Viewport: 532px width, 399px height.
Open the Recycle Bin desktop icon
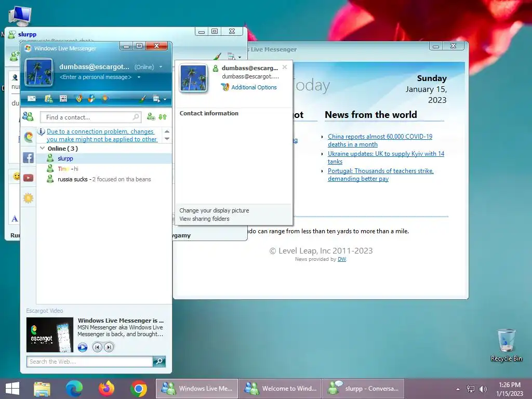[506, 345]
